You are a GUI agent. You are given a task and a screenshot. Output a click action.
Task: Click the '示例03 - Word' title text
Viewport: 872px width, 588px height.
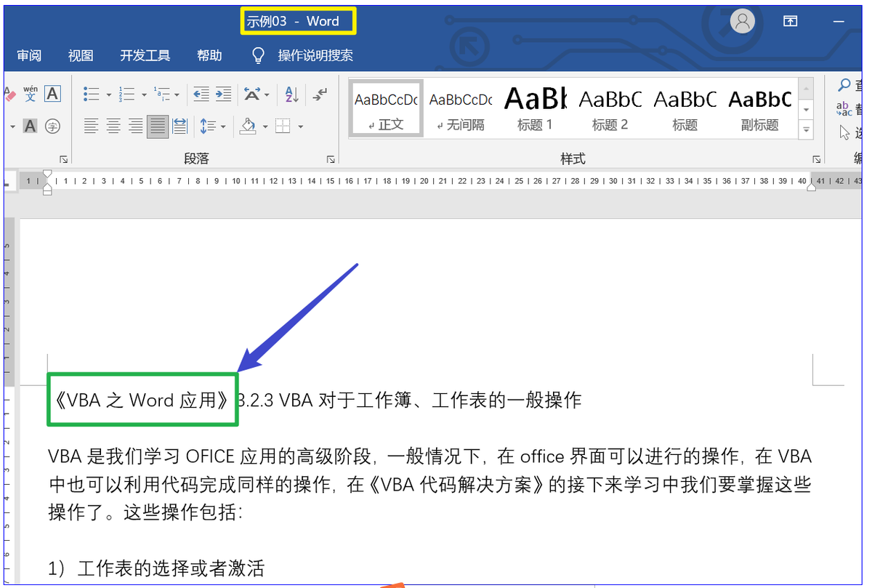(293, 21)
